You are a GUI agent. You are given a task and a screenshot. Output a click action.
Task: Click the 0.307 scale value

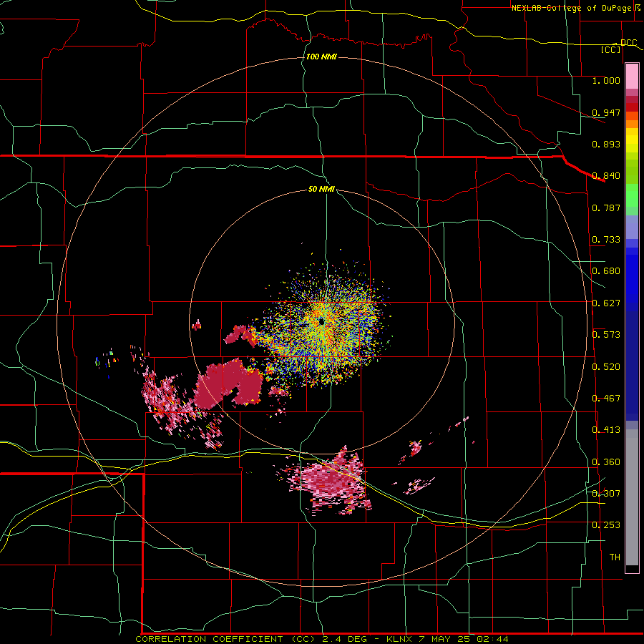[x=606, y=494]
